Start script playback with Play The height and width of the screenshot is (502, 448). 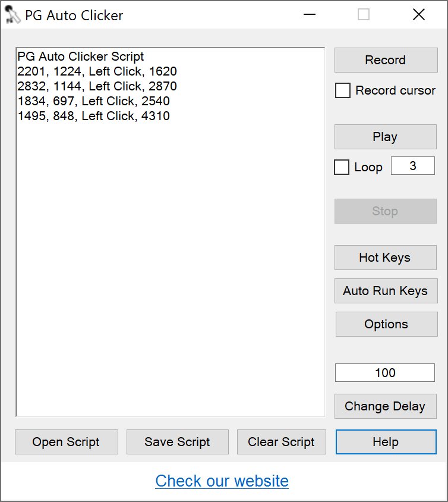pos(385,137)
